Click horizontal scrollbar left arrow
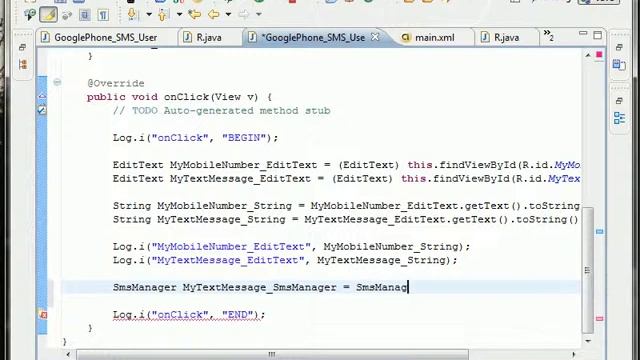The image size is (640, 360). [x=68, y=354]
